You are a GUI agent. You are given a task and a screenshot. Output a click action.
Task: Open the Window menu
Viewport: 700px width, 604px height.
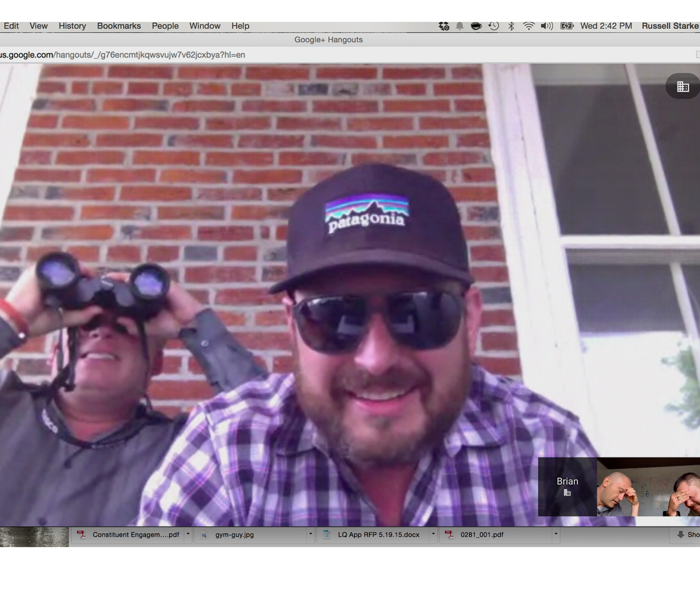(205, 26)
